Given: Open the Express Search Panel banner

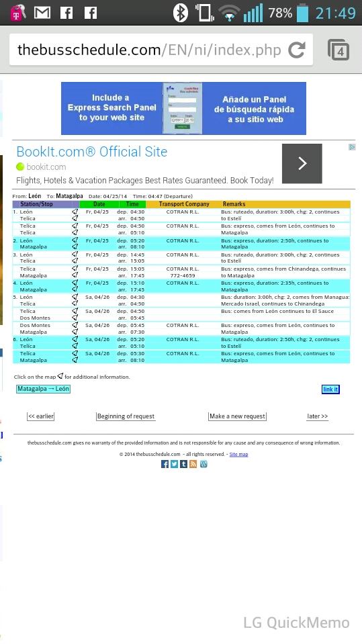Looking at the screenshot, I should tap(183, 108).
